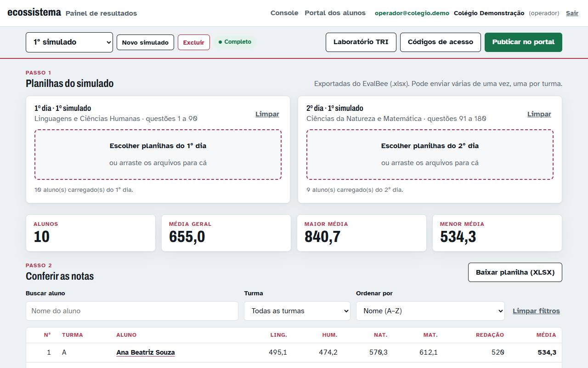Choose spreadsheets for 2º dia upload area
Viewport: 588px width, 368px height.
click(430, 155)
